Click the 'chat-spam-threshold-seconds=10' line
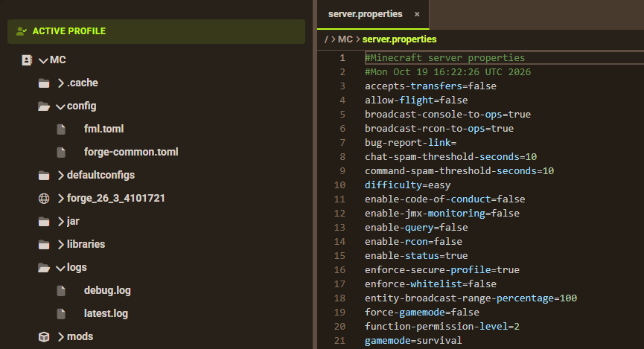The height and width of the screenshot is (349, 644). pyautogui.click(x=450, y=157)
